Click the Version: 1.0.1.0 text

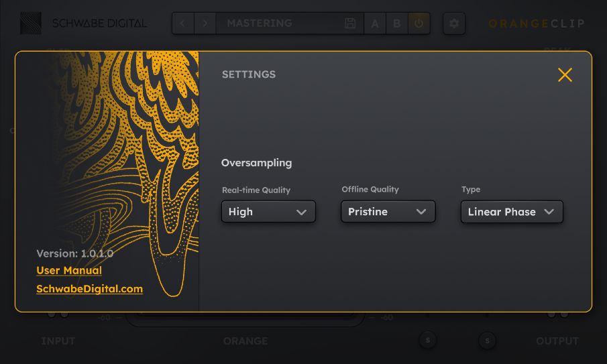(74, 254)
